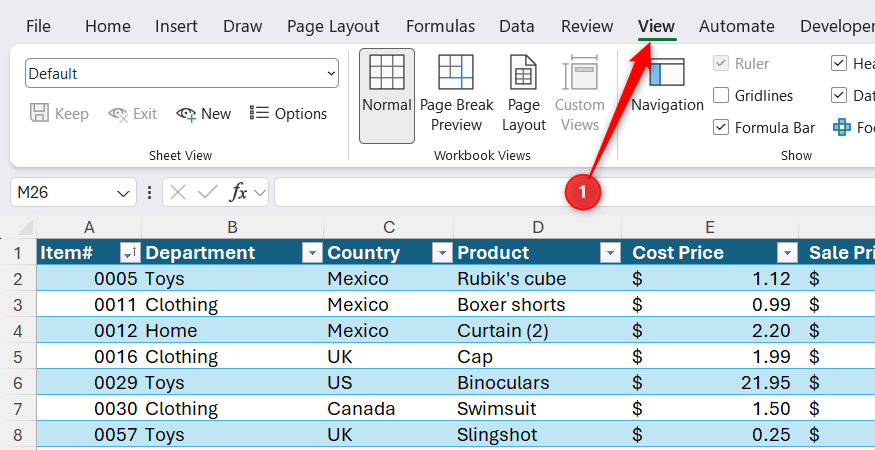Click the Slingshot cell

[x=537, y=435]
